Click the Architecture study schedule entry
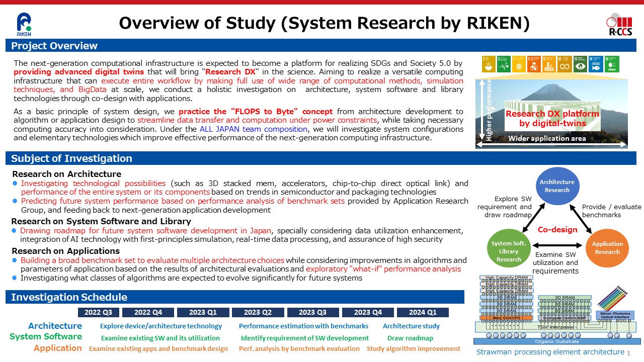Viewport: 644px width, 362px height. pyautogui.click(x=411, y=326)
